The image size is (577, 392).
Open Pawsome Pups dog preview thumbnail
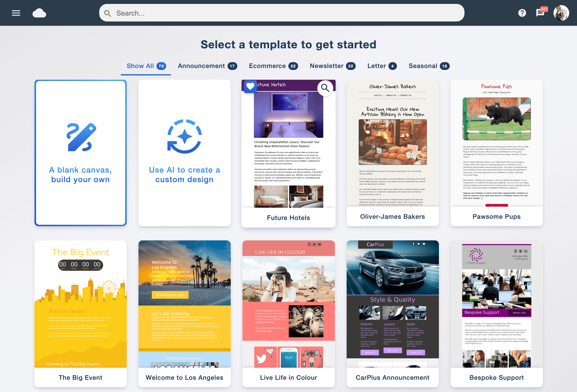click(496, 119)
